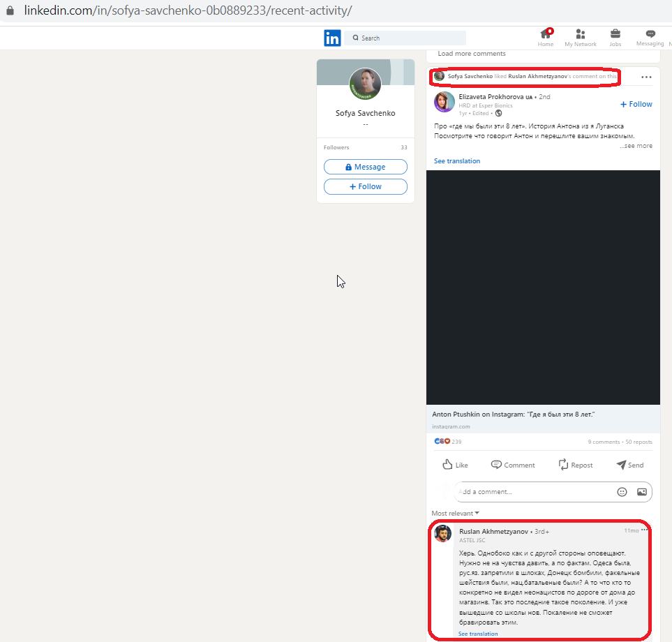Viewport: 672px width, 642px height.
Task: Go to the Jobs tab
Action: (x=615, y=37)
